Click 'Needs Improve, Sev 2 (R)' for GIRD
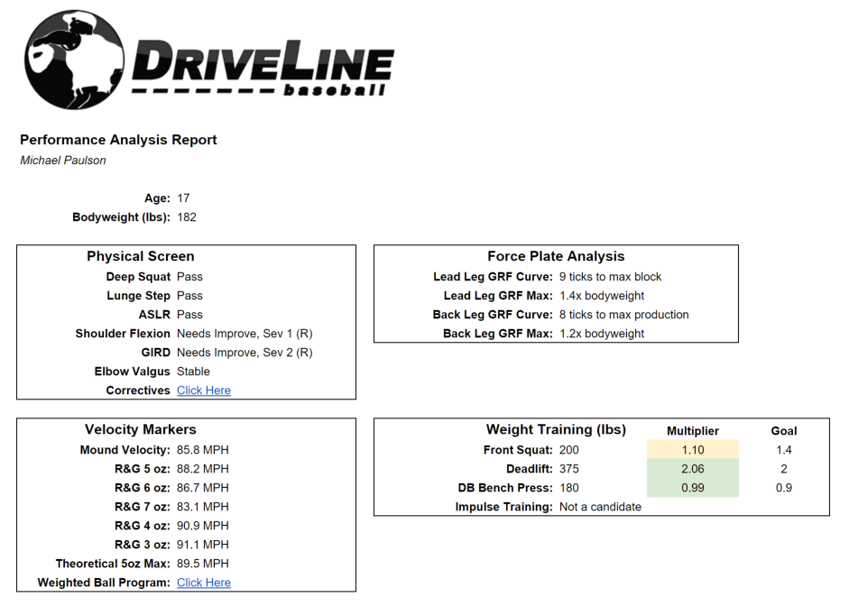Screen dimensions: 849x616 point(245,353)
